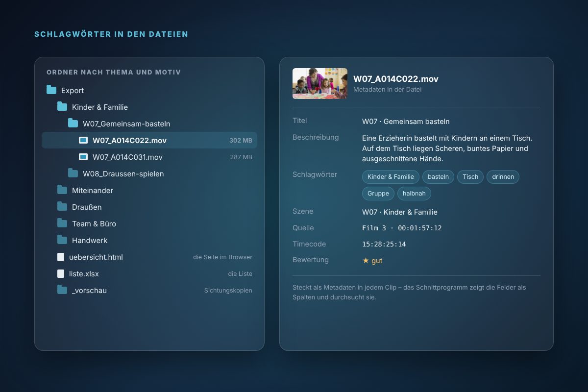Click the 287 MB file size

(x=241, y=157)
